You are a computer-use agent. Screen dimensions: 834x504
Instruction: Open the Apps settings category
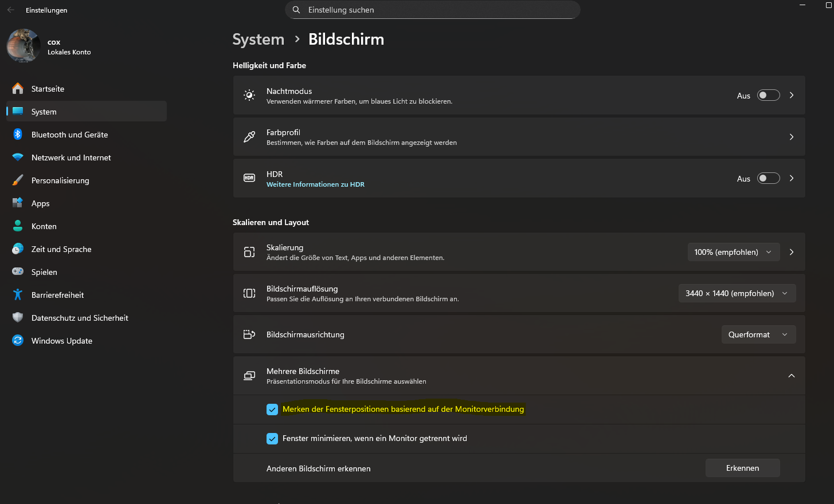41,203
